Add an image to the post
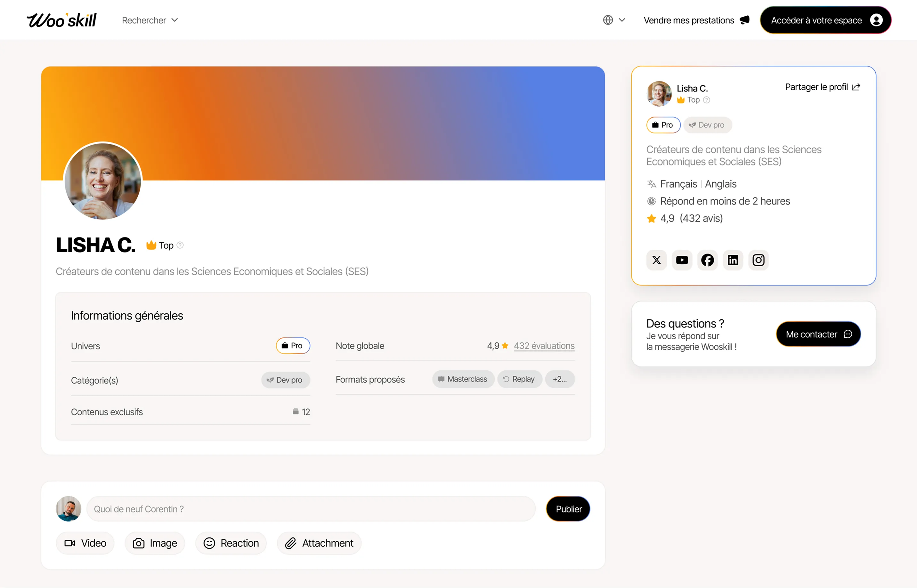The width and height of the screenshot is (917, 588). pyautogui.click(x=155, y=543)
